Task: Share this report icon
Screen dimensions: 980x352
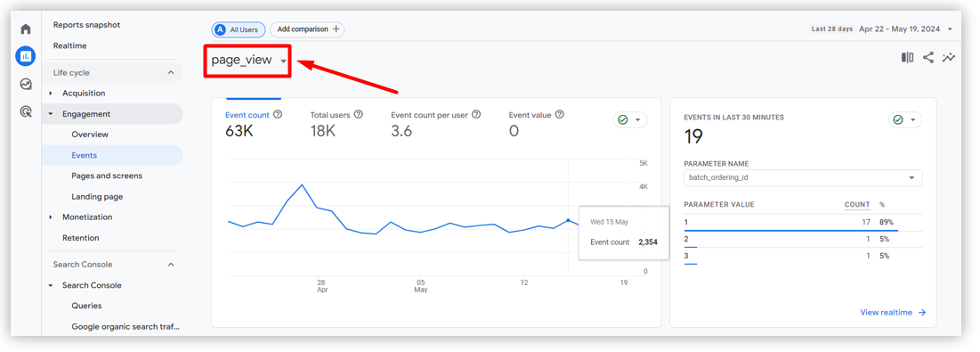Action: (928, 58)
